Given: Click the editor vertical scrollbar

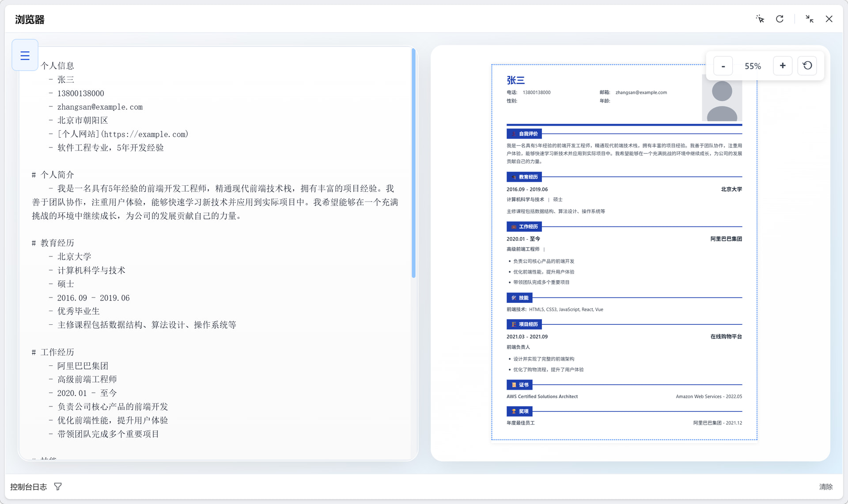Looking at the screenshot, I should [413, 163].
